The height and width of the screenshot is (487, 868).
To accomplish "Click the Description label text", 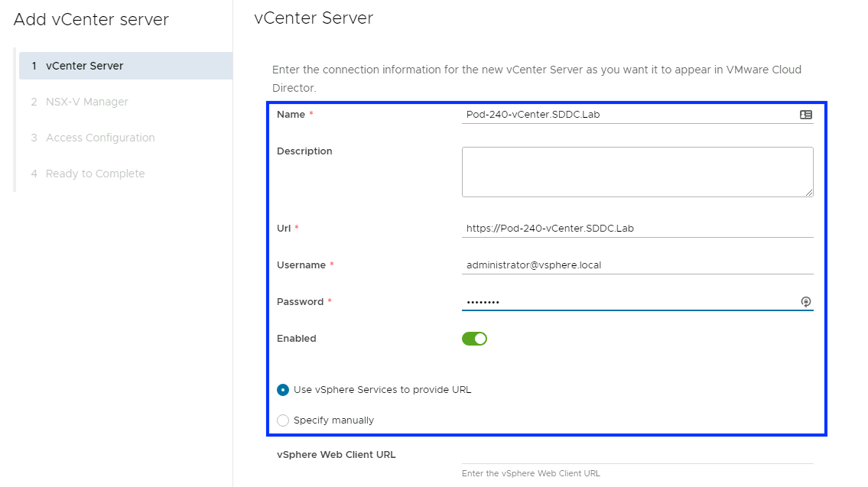I will [x=304, y=151].
